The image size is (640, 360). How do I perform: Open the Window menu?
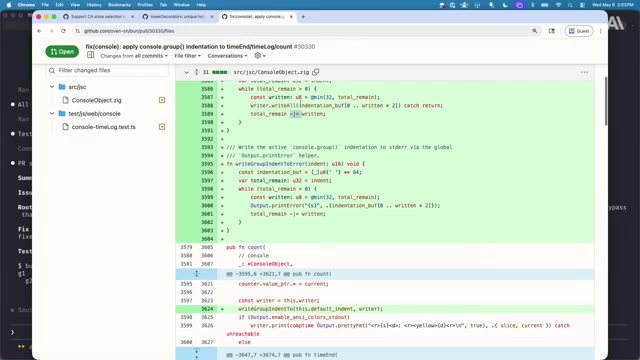[x=182, y=5]
